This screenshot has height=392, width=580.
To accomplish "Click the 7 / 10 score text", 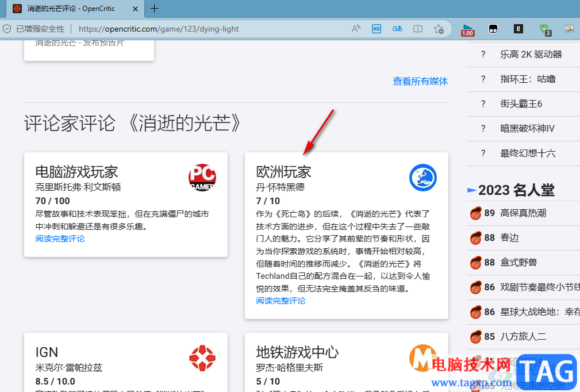I will tap(268, 201).
